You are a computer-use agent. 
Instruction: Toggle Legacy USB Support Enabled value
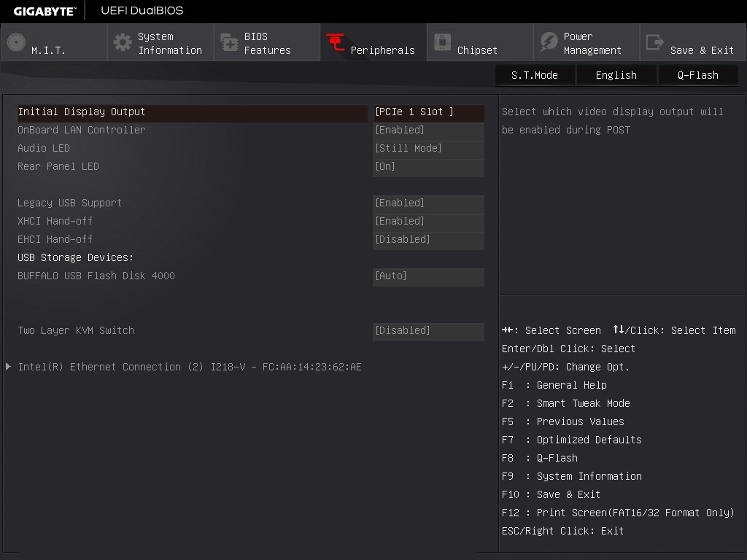pos(429,203)
